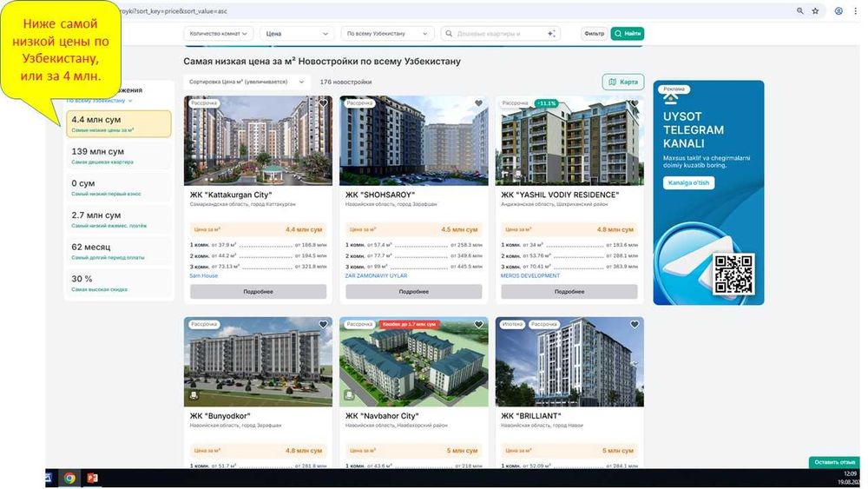The width and height of the screenshot is (868, 489).
Task: Open the ZAR ZAMONAVIY UYLAR developer link
Action: (x=376, y=276)
